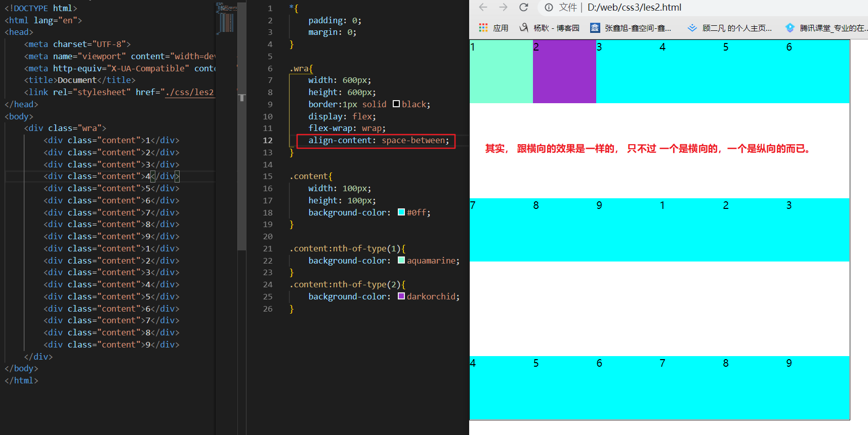Screen dimensions: 868x435
Task: Click the browser back arrow
Action: [x=483, y=7]
